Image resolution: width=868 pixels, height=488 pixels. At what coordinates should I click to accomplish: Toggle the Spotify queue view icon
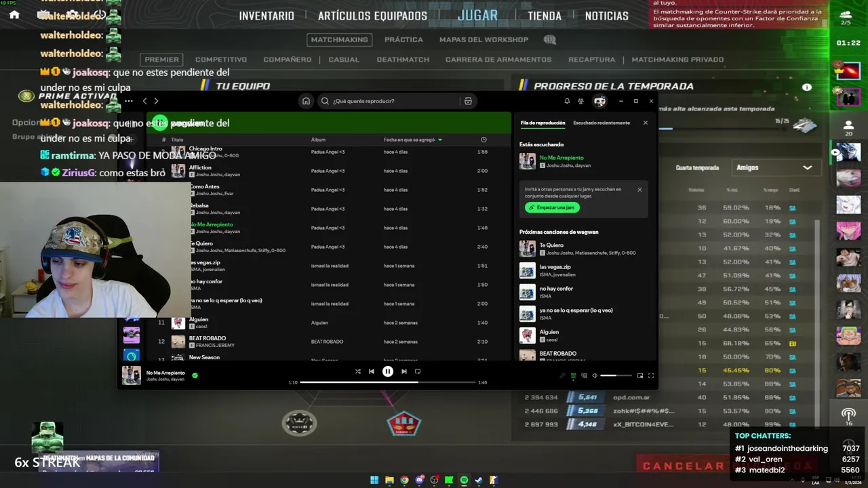click(x=573, y=375)
